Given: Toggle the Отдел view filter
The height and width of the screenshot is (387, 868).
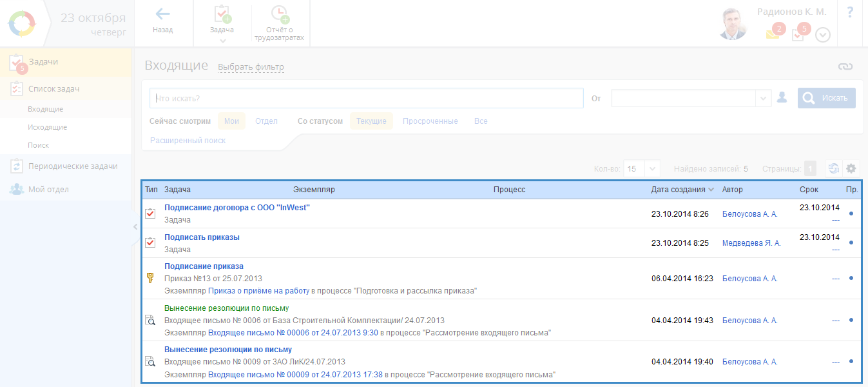Looking at the screenshot, I should [266, 121].
